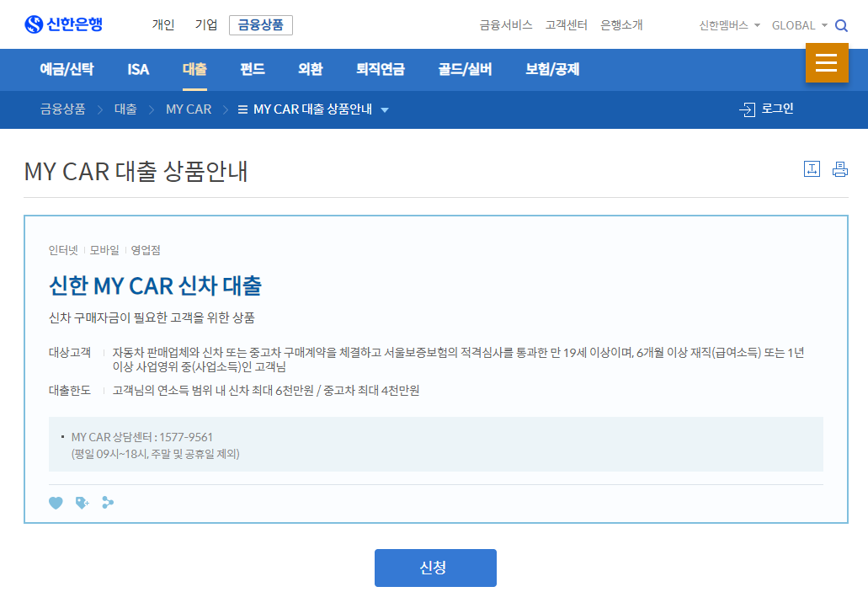Viewport: 868px width, 592px height.
Task: Click the print page icon
Action: tap(839, 169)
